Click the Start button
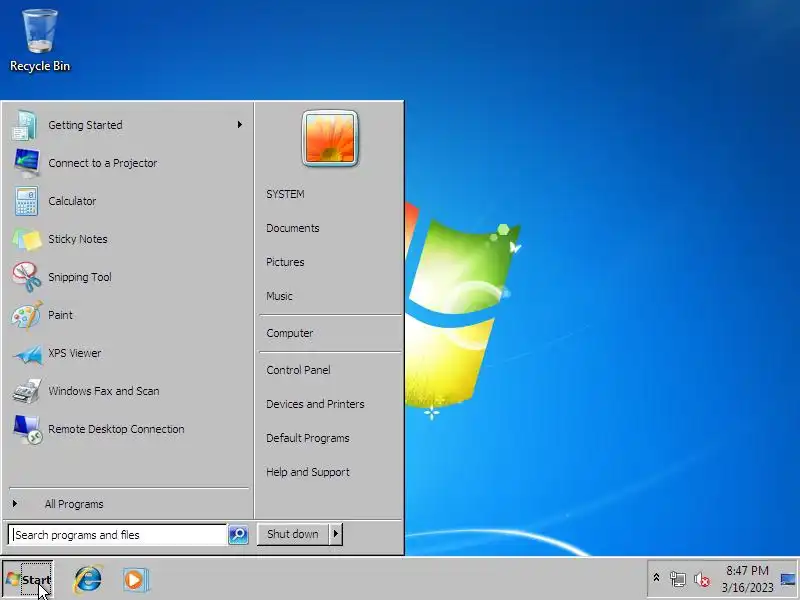The image size is (800, 600). point(28,580)
